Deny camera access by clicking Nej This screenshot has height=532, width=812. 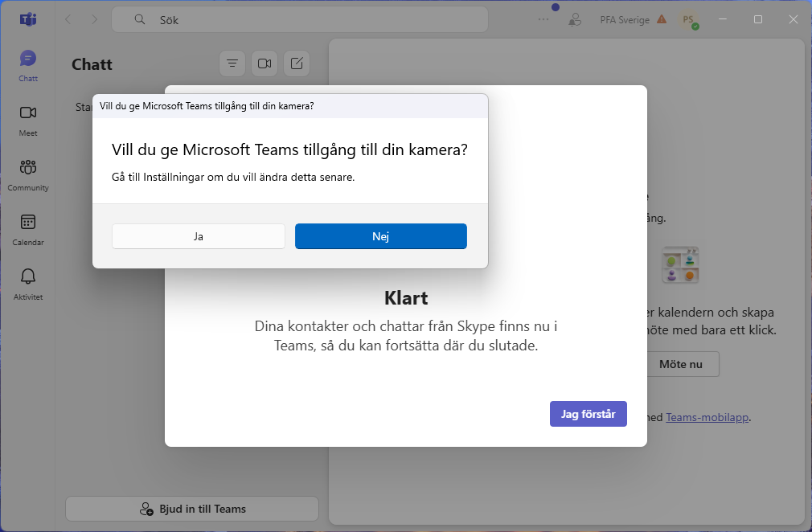[x=380, y=235]
